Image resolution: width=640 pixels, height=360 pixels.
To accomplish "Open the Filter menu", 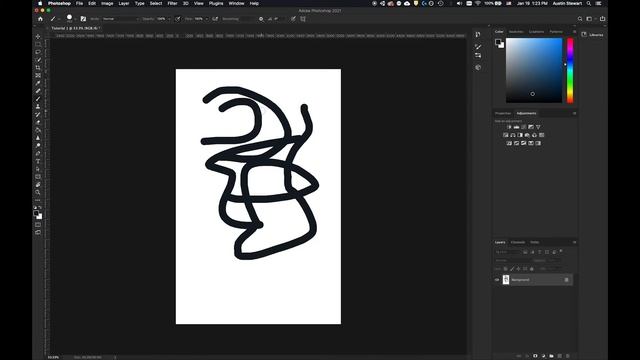I will (172, 3).
